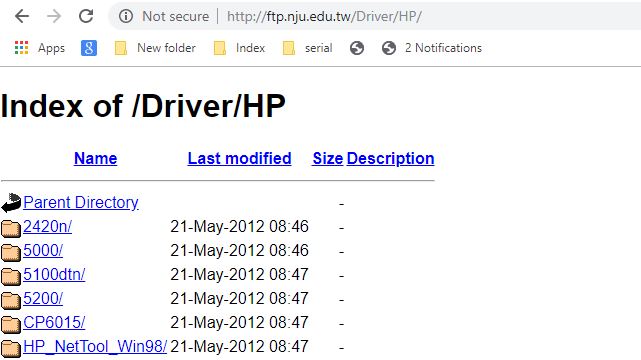Sort listing by Last modified column
641x360 pixels.
[239, 159]
